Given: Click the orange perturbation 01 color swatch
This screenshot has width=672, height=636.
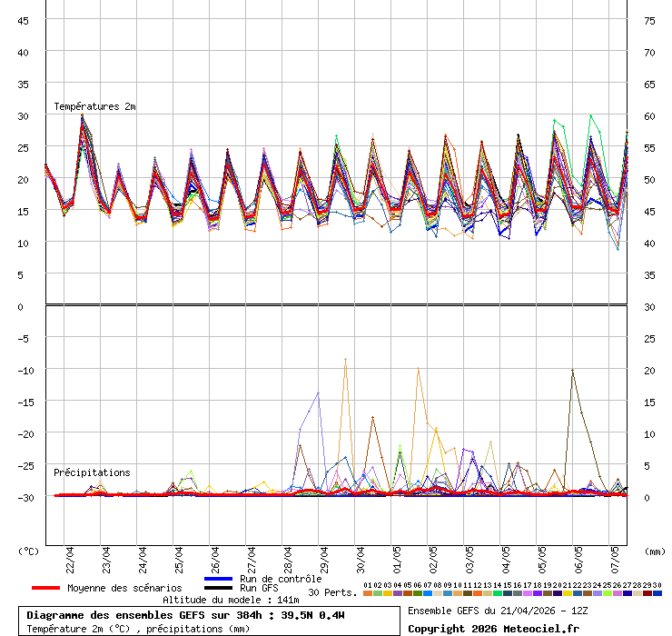Looking at the screenshot, I should tap(367, 593).
